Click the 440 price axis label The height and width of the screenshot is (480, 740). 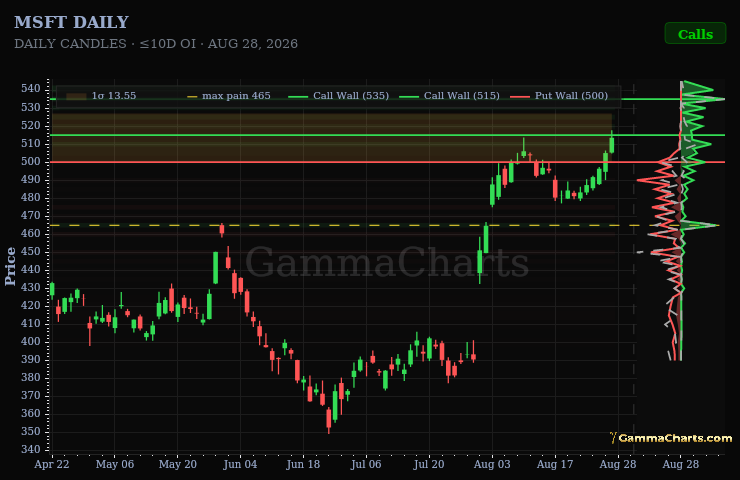31,269
